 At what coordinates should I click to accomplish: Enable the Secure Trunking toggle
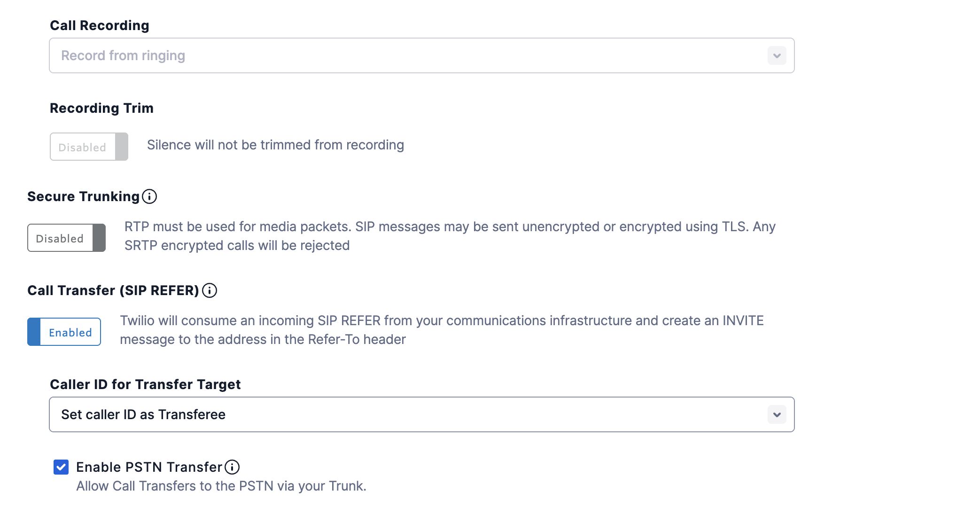[x=66, y=238]
